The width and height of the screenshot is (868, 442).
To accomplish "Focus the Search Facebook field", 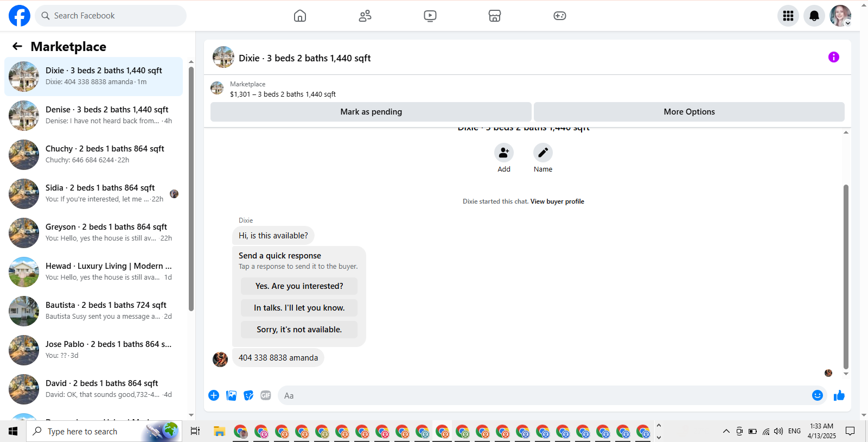I will click(111, 16).
